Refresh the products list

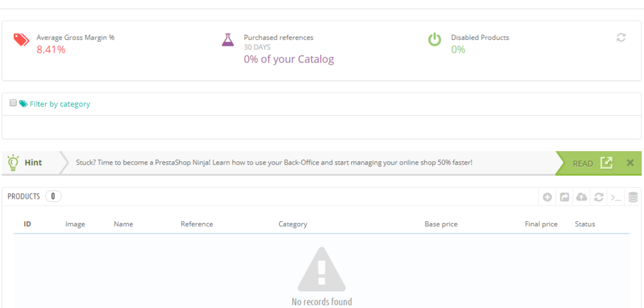click(x=599, y=197)
